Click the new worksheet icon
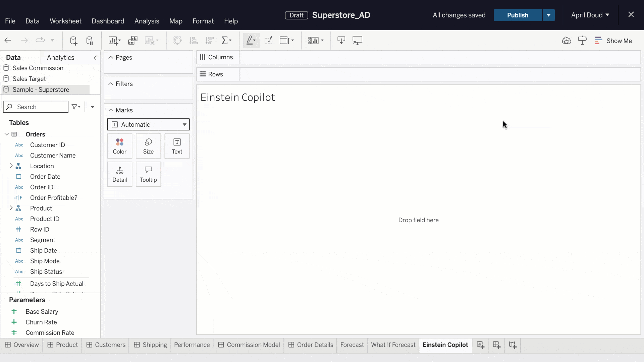 click(x=480, y=345)
